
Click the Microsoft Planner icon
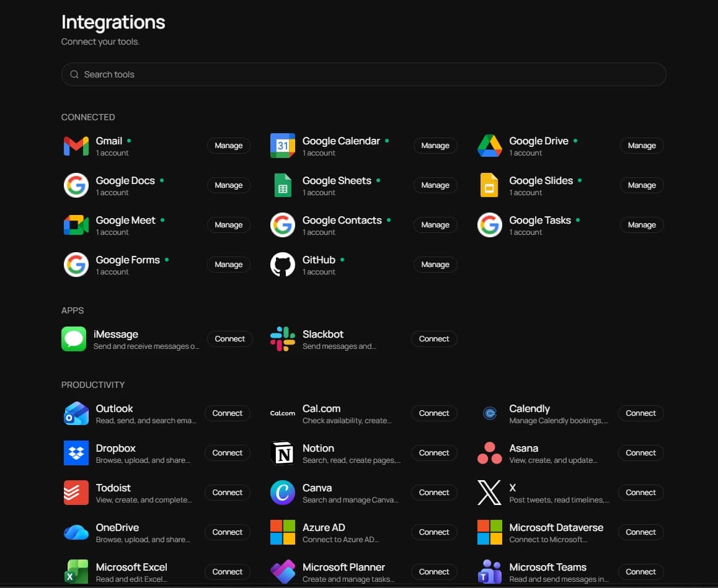point(283,572)
